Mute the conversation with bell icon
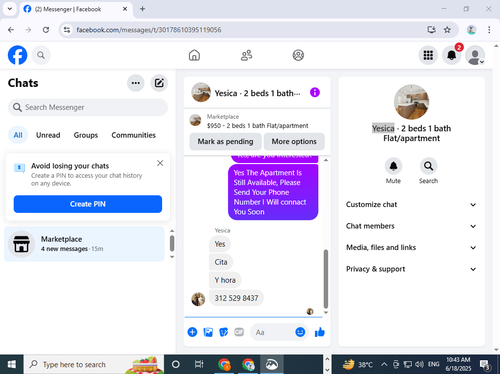The width and height of the screenshot is (500, 374). tap(393, 166)
